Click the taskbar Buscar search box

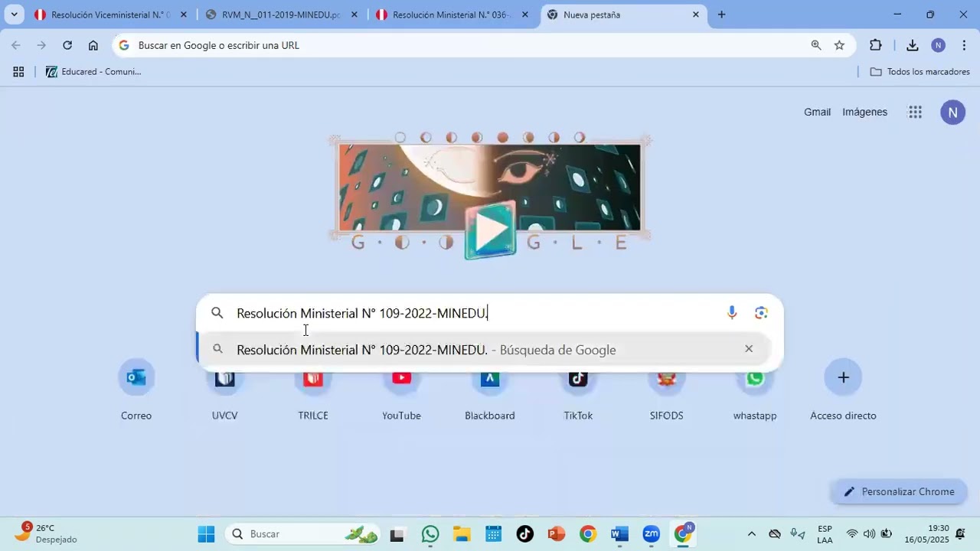pyautogui.click(x=303, y=534)
